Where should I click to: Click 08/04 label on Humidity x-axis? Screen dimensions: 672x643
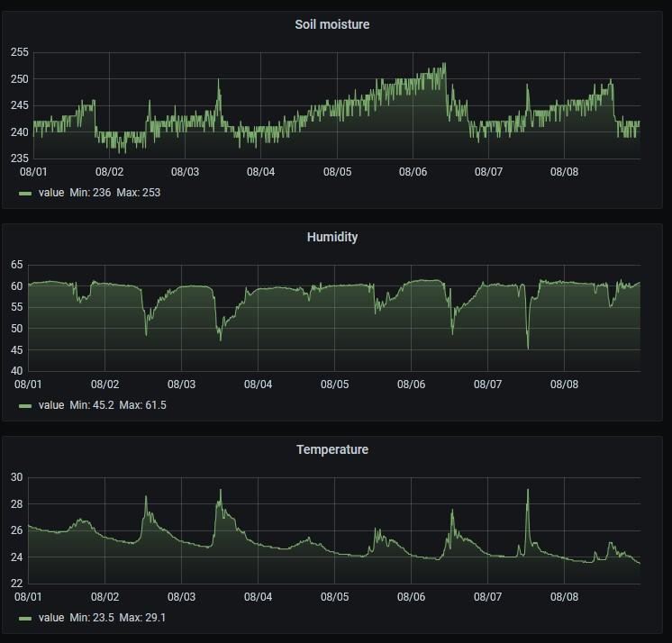[258, 385]
